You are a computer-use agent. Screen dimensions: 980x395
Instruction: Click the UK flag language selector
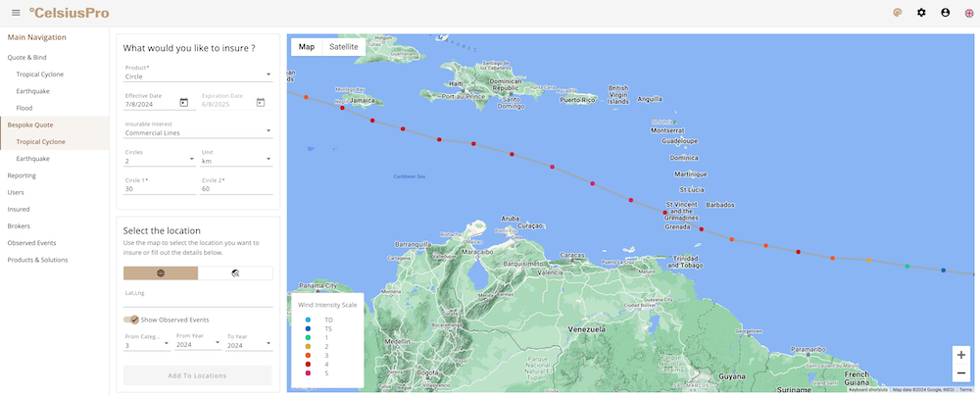969,13
